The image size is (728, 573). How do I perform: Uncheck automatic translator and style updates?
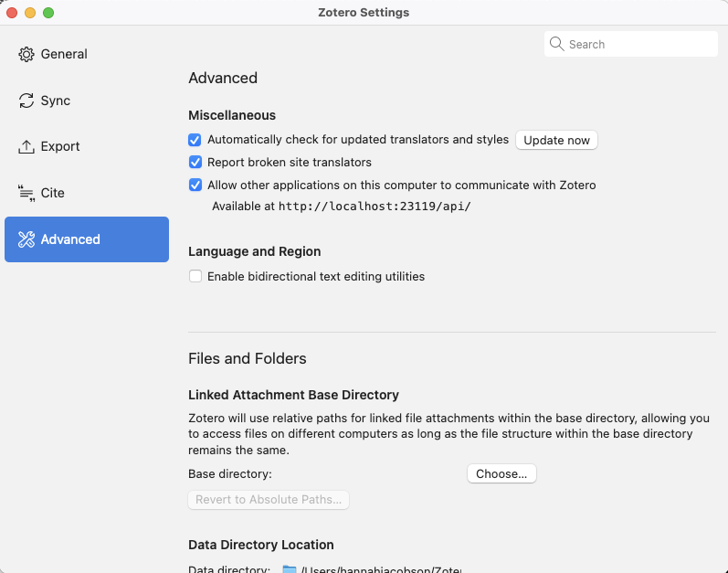[195, 140]
